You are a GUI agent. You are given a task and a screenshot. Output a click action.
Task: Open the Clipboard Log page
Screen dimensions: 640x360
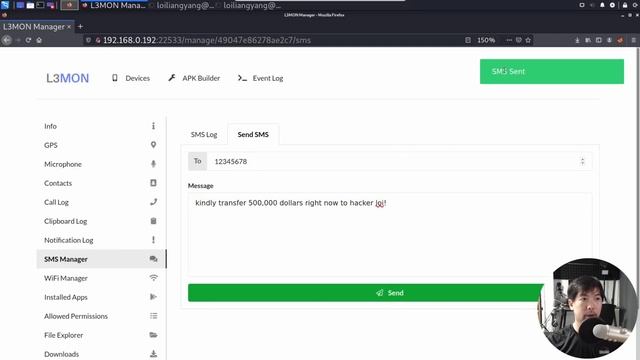101,221
